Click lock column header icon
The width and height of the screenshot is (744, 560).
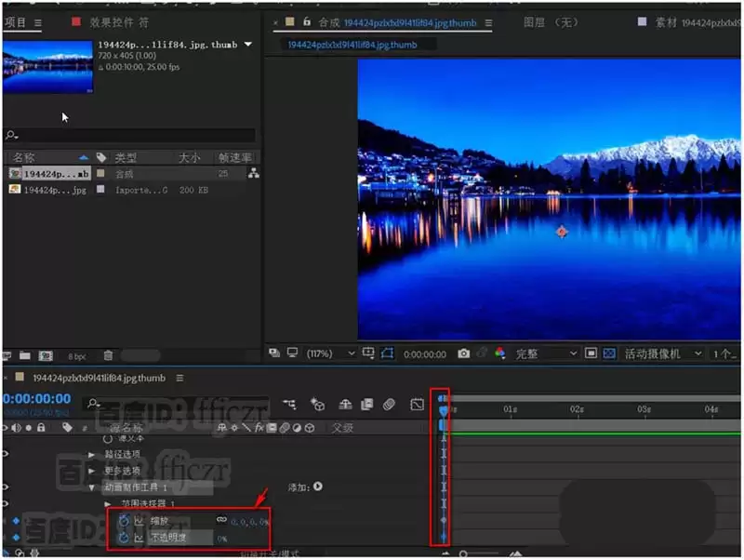[41, 427]
